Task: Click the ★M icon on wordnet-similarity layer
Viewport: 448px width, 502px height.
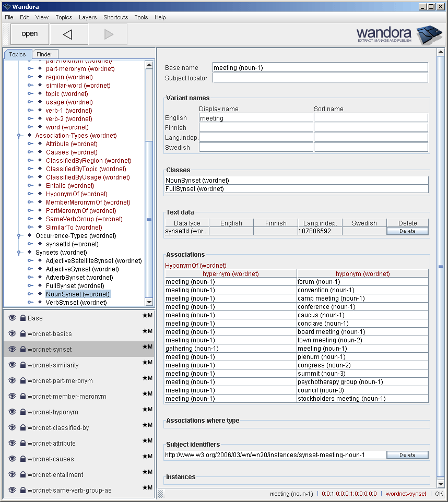Action: pos(146,362)
